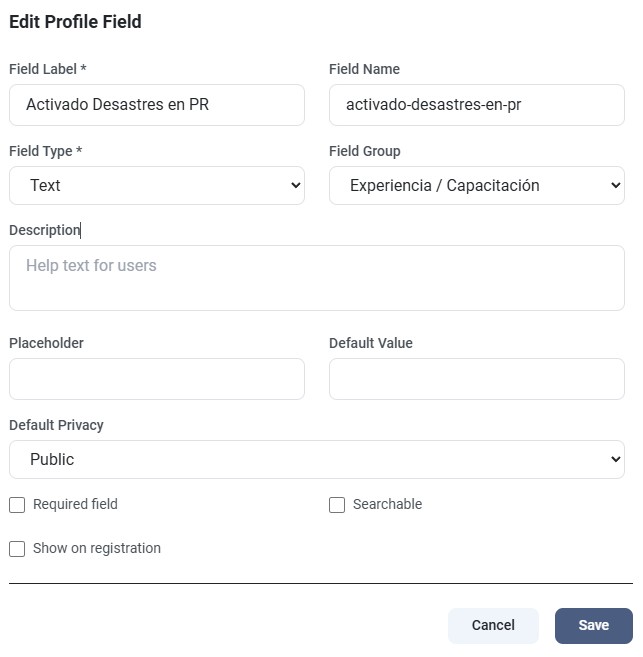The width and height of the screenshot is (643, 657).
Task: Click the 'Description' caption above the textarea
Action: click(44, 230)
